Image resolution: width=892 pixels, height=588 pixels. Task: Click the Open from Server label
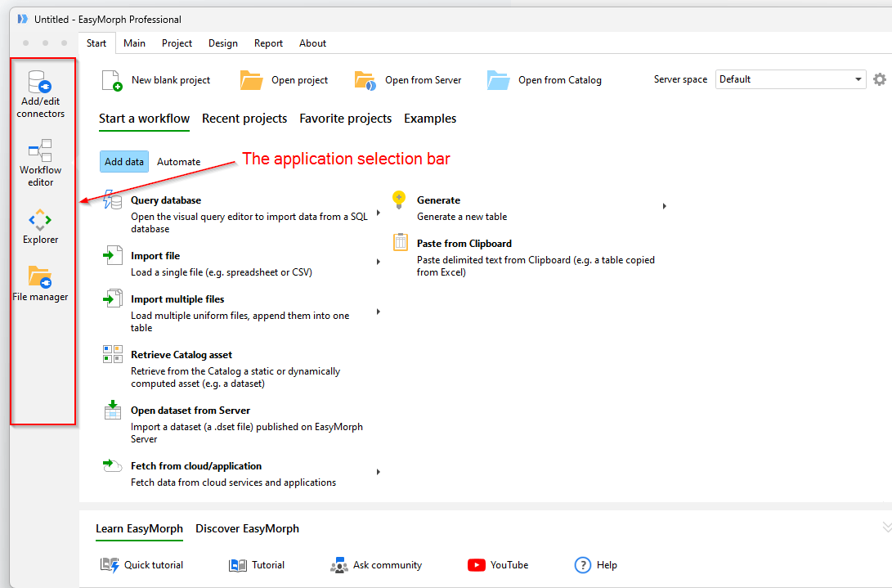tap(424, 80)
